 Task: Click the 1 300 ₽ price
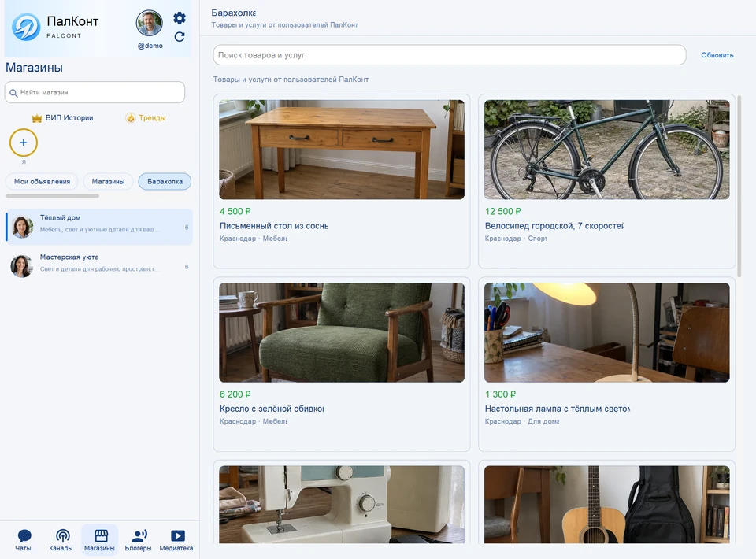point(501,394)
